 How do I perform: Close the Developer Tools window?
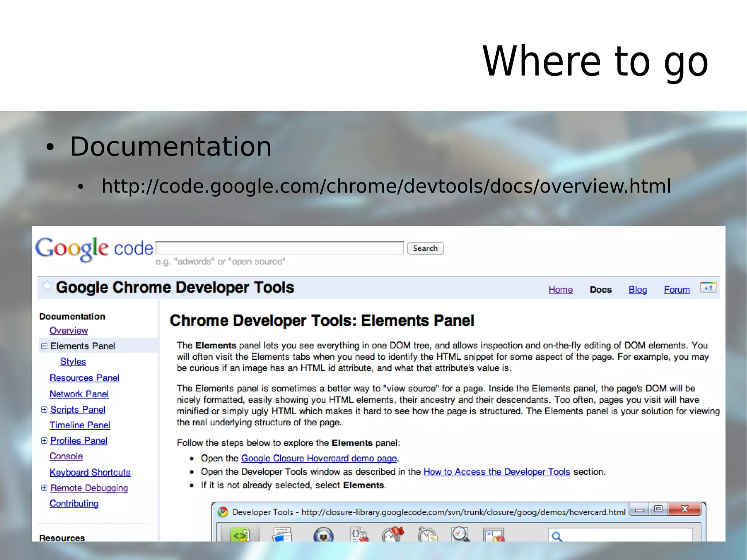(x=684, y=509)
